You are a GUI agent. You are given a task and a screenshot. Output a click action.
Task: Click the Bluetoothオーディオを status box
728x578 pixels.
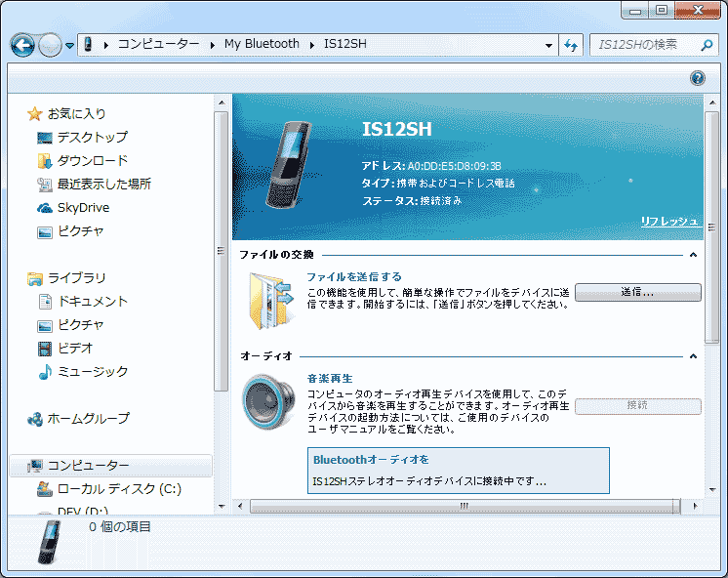(x=459, y=471)
